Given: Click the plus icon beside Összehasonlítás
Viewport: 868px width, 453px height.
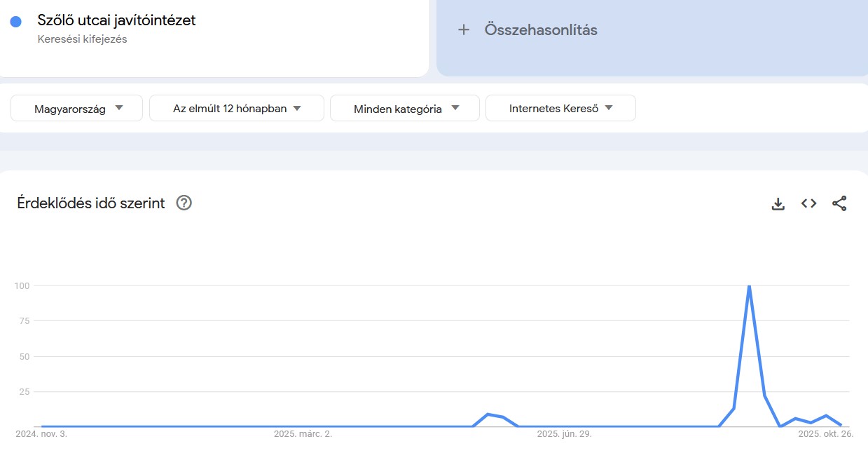Looking at the screenshot, I should pyautogui.click(x=464, y=29).
